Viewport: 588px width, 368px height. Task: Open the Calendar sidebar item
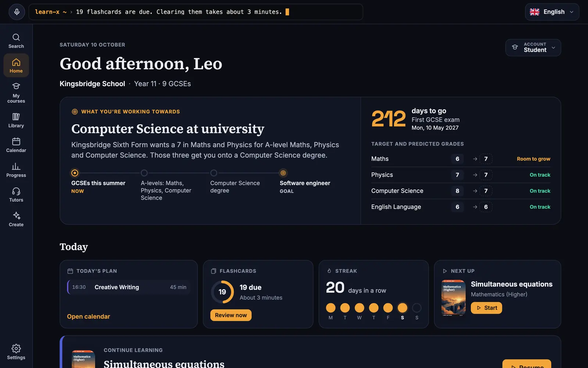click(x=16, y=145)
